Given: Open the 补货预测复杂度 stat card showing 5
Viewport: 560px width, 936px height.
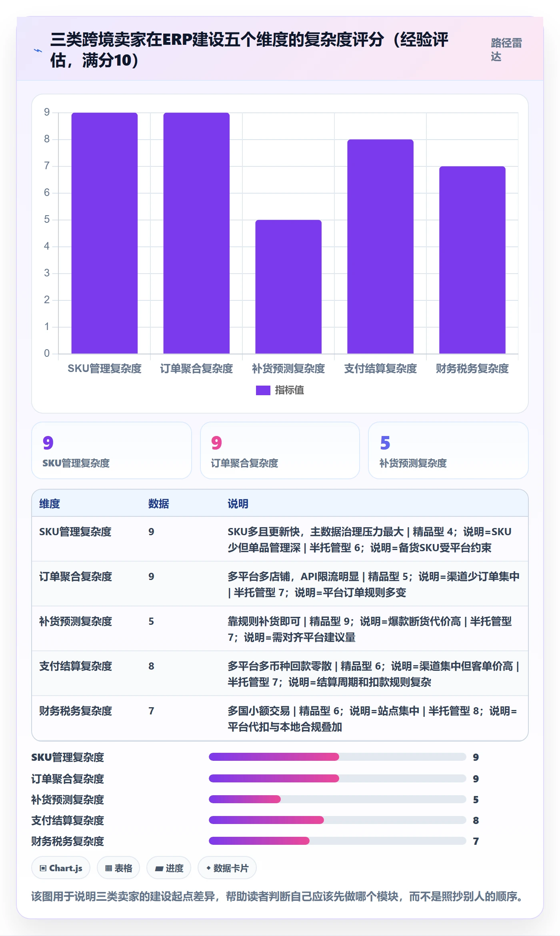Looking at the screenshot, I should 448,450.
